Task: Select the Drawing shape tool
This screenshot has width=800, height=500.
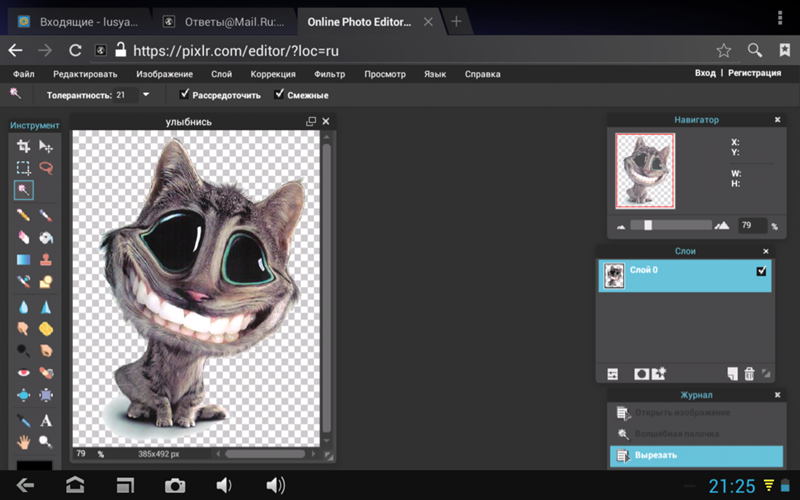Action: click(x=46, y=281)
